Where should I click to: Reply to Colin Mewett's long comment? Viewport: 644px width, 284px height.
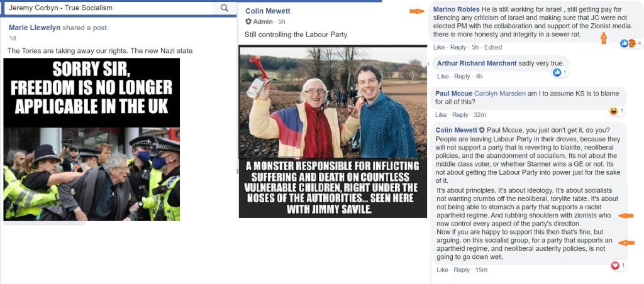click(x=462, y=270)
